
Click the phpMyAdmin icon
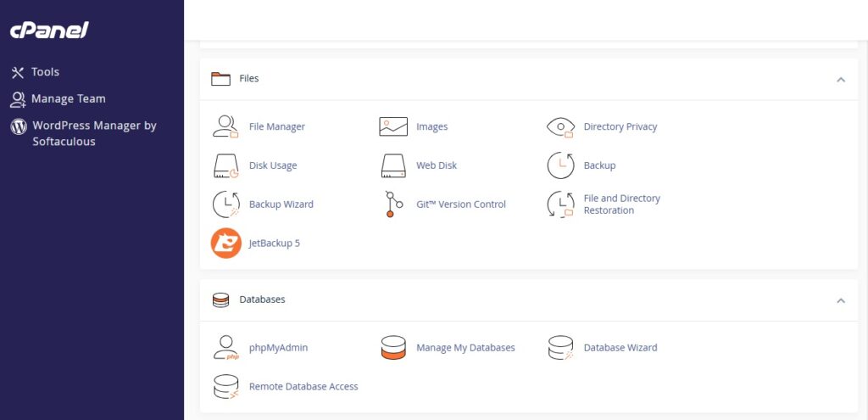click(x=225, y=348)
